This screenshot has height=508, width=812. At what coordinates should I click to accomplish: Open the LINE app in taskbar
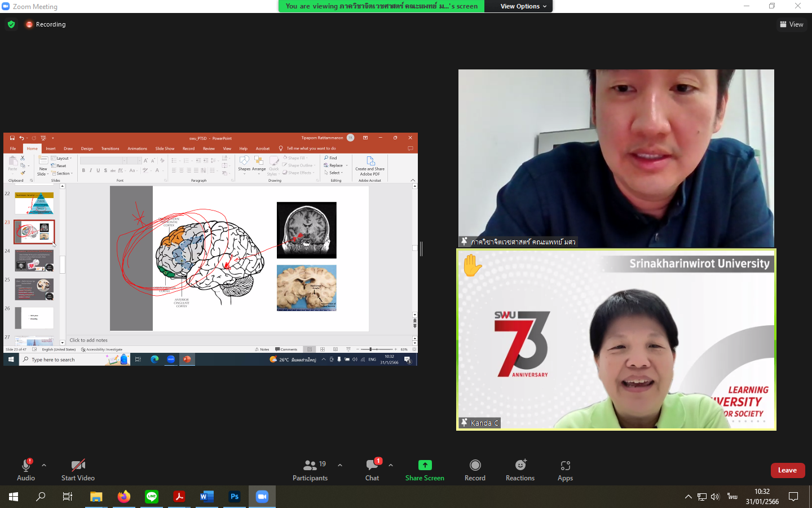tap(152, 497)
